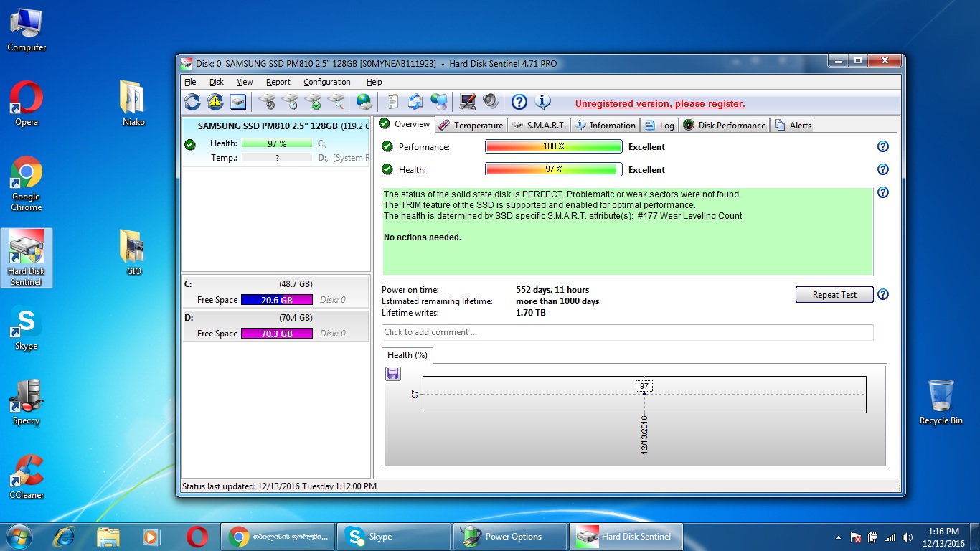This screenshot has height=551, width=980.
Task: Click the help icon beside Performance Excellent
Action: [883, 146]
